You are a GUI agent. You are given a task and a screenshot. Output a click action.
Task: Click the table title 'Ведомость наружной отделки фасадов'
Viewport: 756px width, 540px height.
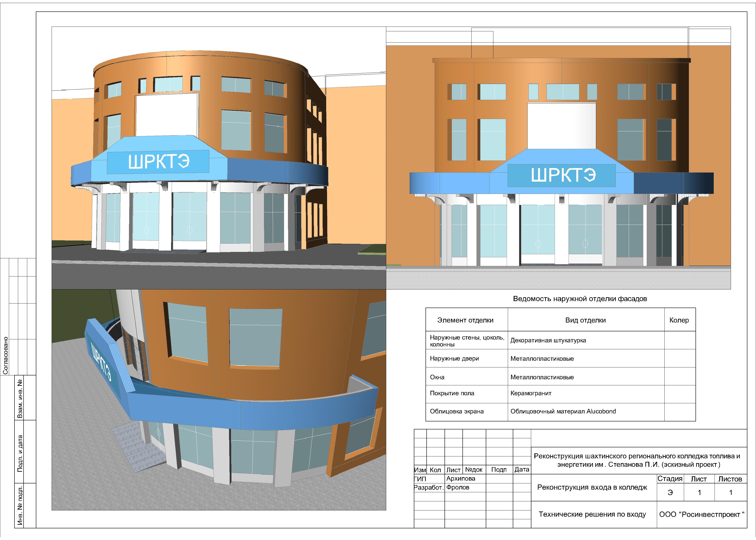[x=580, y=299]
